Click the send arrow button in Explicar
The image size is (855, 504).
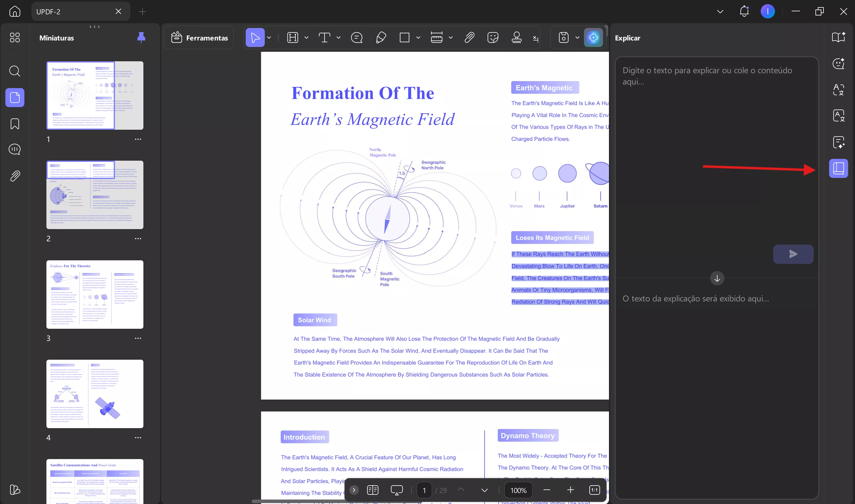point(793,254)
